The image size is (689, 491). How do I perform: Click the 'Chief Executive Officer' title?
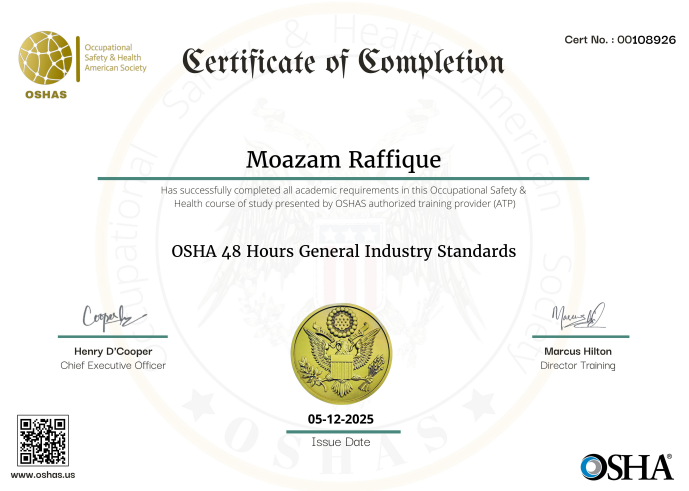coord(113,365)
